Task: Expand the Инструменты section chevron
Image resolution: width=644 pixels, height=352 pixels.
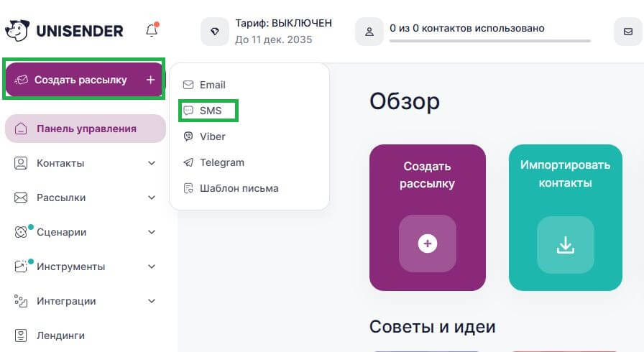Action: (x=152, y=267)
